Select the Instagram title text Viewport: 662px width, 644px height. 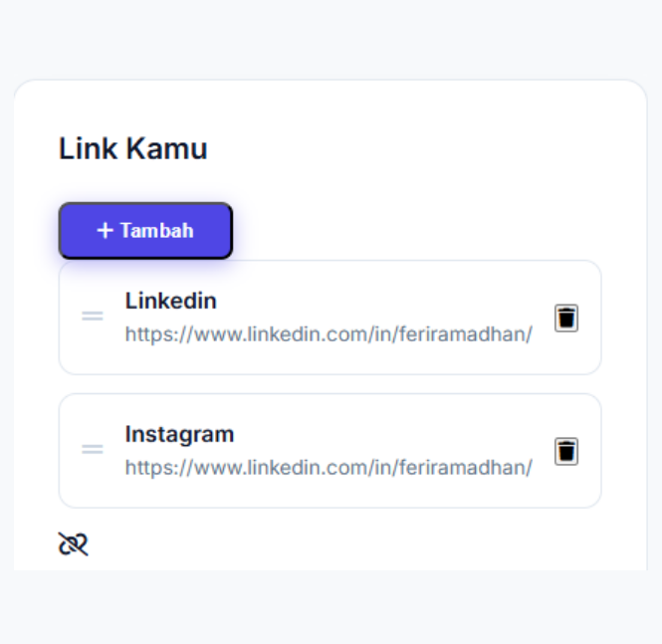[x=179, y=434]
